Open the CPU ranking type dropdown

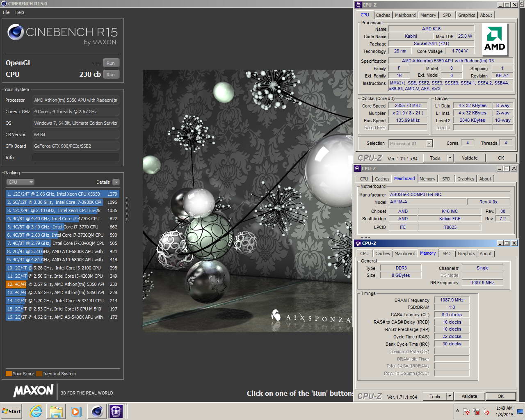(x=20, y=182)
